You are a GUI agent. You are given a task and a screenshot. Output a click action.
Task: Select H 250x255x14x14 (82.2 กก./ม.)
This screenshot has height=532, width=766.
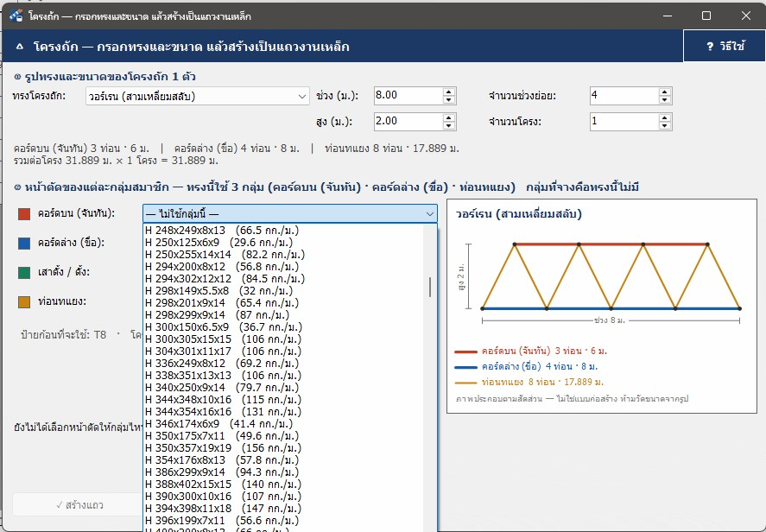point(283,255)
